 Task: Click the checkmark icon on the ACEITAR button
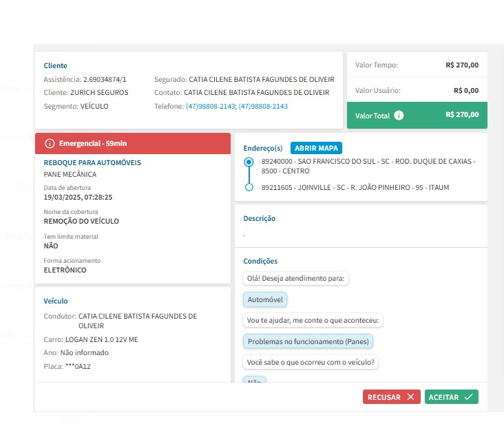[468, 397]
